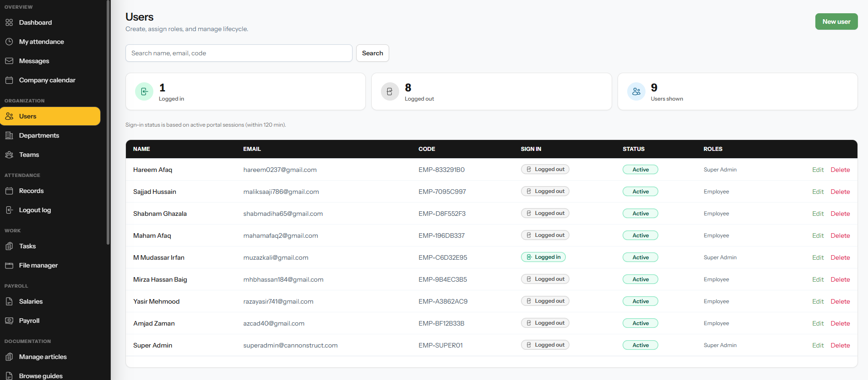Viewport: 868px width, 380px height.
Task: Click code EMP-SUPER01
Action: [440, 345]
